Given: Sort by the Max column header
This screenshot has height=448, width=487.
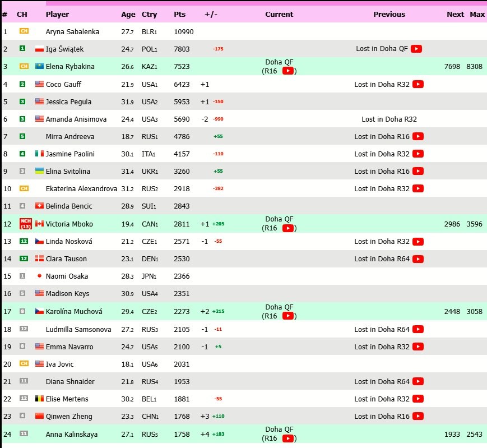Looking at the screenshot, I should tap(477, 15).
